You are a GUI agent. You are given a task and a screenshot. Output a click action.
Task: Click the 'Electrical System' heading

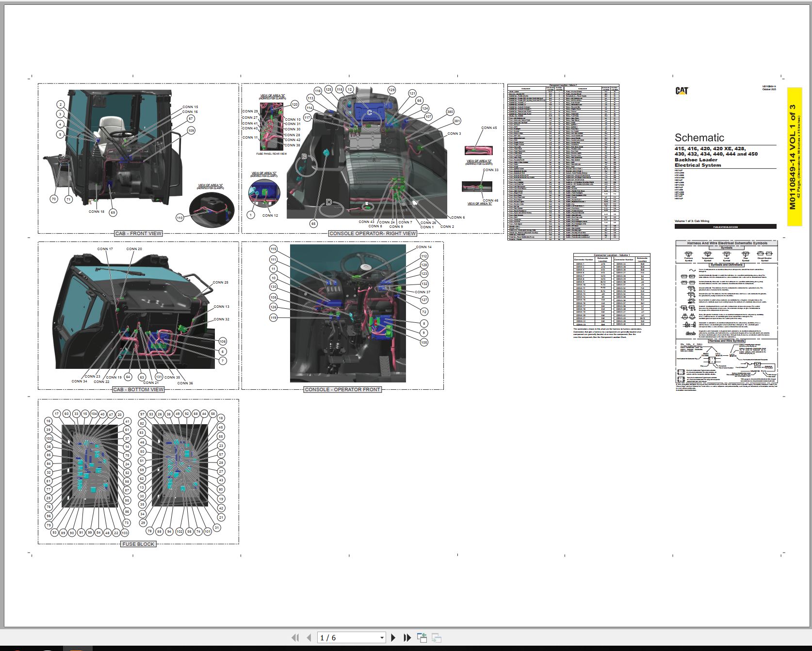click(x=698, y=165)
